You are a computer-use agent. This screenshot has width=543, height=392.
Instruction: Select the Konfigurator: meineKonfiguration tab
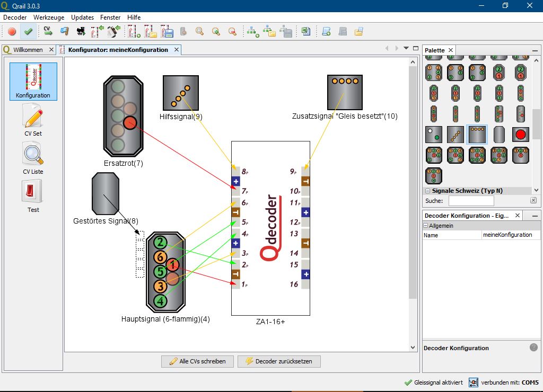118,50
